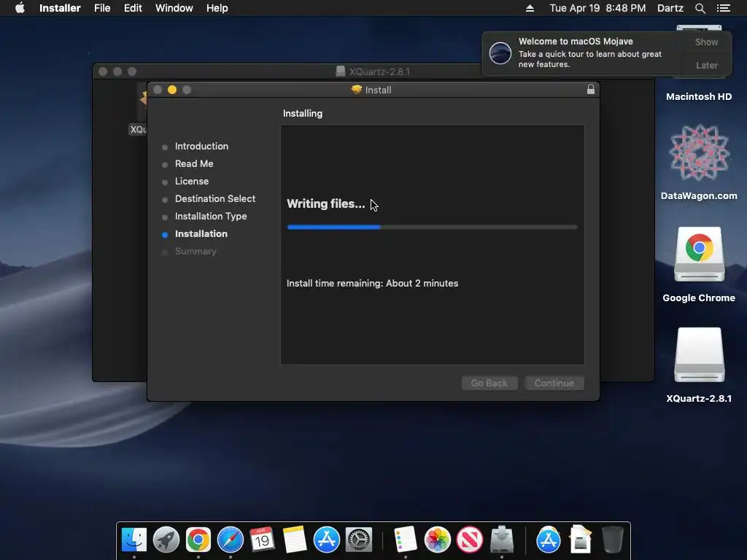This screenshot has width=747, height=560.
Task: Open the document stack next to Trash
Action: (580, 540)
